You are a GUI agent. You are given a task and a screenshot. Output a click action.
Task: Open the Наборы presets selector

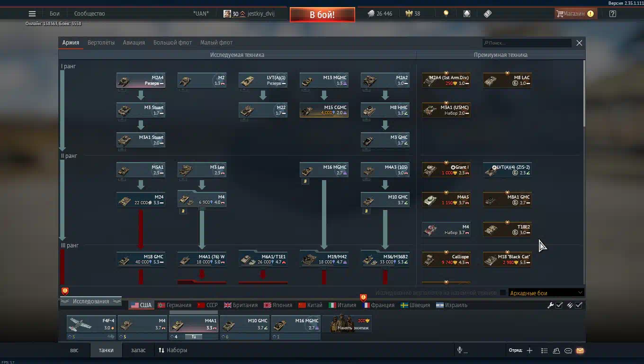pos(173,350)
